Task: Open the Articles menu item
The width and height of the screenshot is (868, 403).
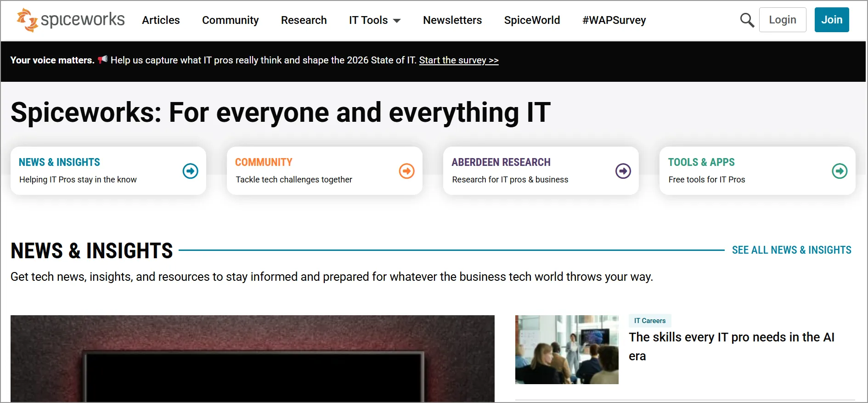Action: coord(161,20)
